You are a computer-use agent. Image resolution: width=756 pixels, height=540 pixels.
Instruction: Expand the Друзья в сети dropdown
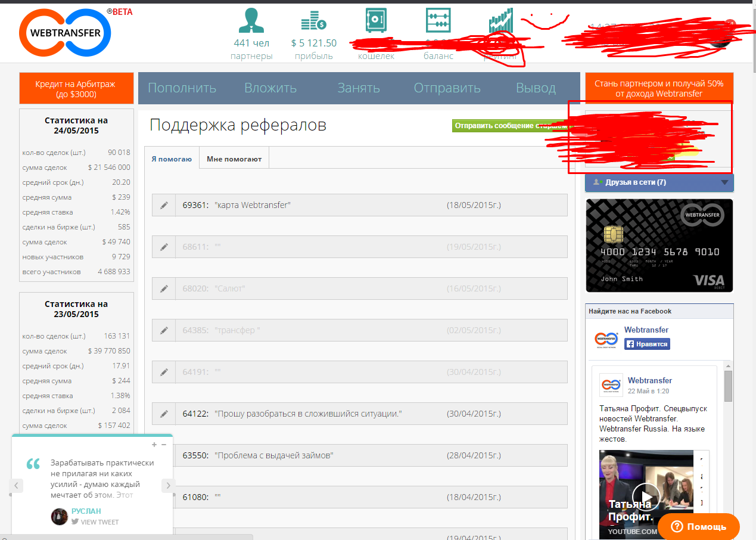724,182
